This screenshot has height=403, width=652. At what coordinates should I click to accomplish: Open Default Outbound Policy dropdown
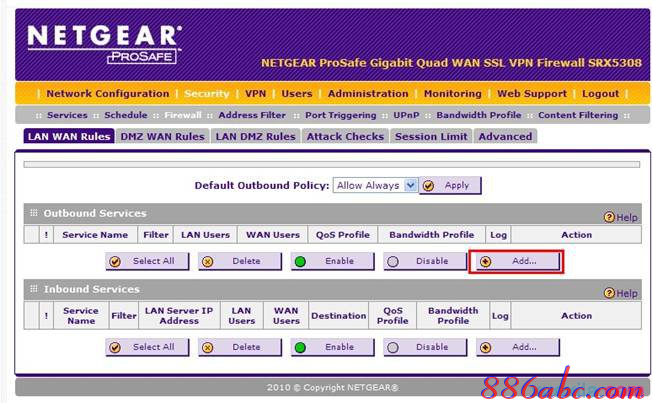375,185
